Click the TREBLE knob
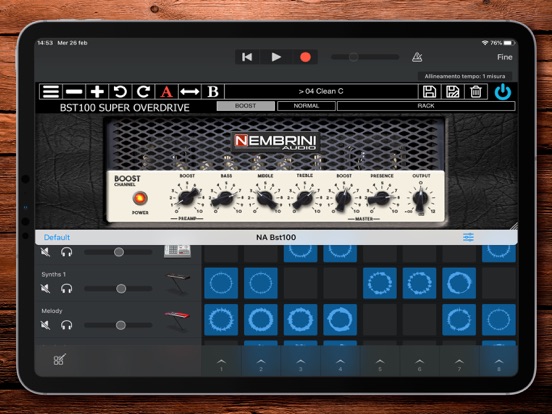Image resolution: width=552 pixels, height=414 pixels. tap(304, 199)
